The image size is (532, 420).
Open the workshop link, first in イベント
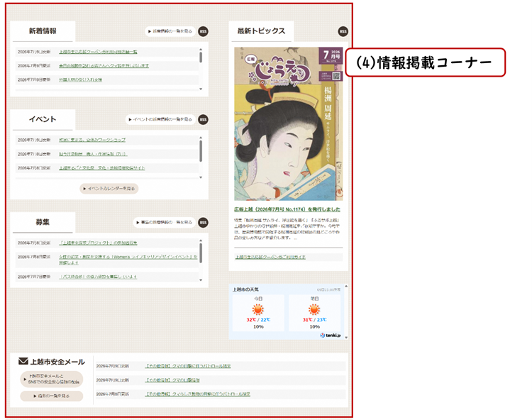pyautogui.click(x=92, y=140)
